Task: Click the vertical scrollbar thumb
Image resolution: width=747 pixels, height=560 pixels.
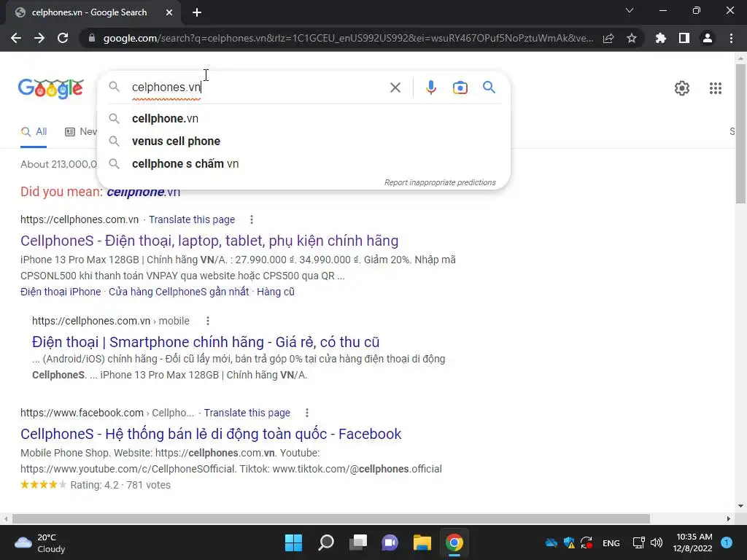Action: [x=740, y=133]
